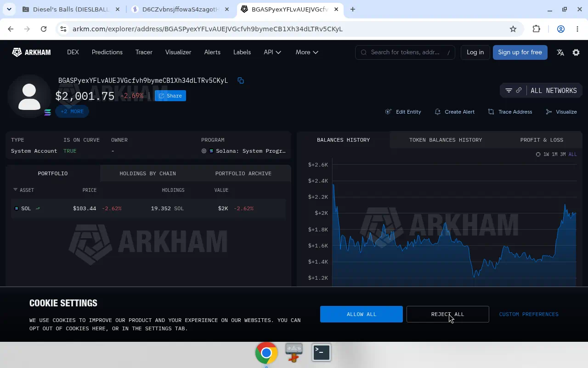
Task: Open the middle taskbar application icon
Action: [294, 353]
